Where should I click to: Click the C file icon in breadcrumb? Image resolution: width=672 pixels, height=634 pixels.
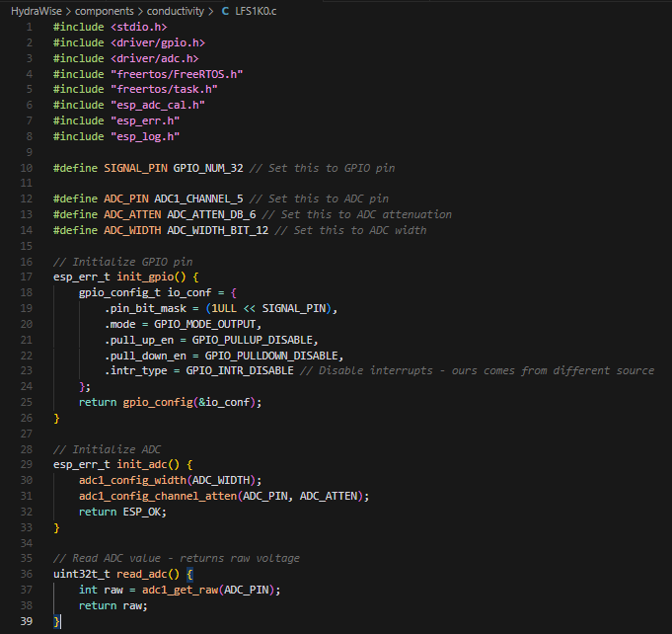click(x=225, y=10)
